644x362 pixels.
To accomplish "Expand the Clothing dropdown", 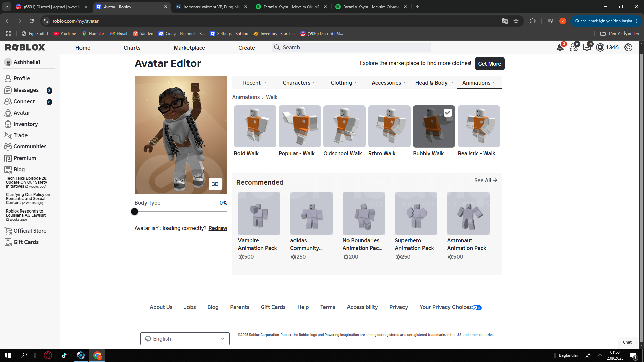I will [x=344, y=83].
